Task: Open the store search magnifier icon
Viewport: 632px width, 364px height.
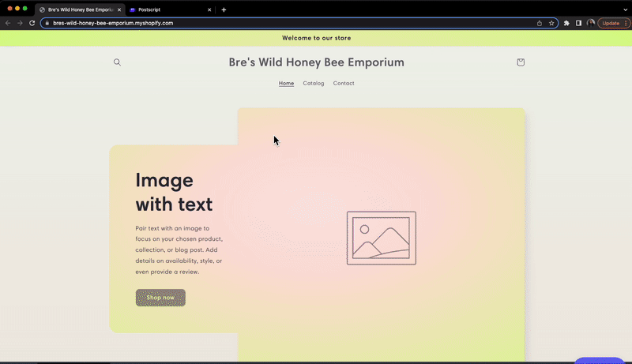Action: pos(117,62)
